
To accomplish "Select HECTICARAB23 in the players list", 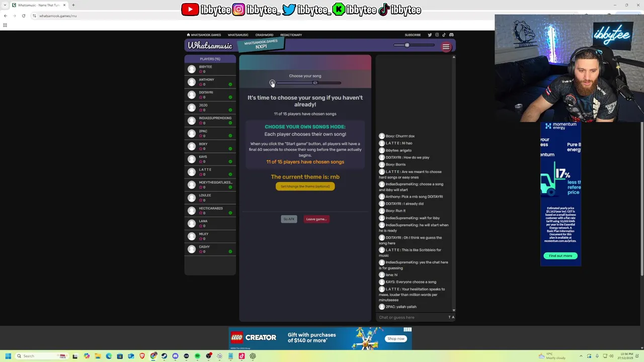I will click(x=210, y=211).
